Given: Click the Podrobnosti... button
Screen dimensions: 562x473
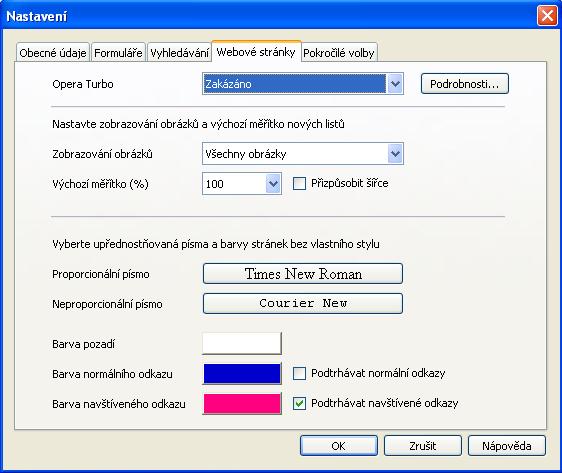Looking at the screenshot, I should 465,84.
